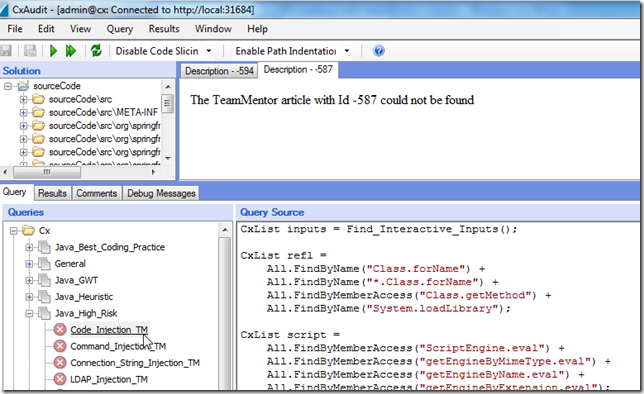
Task: Open the Enable Path Indentation dropdown arrow
Action: pos(347,51)
